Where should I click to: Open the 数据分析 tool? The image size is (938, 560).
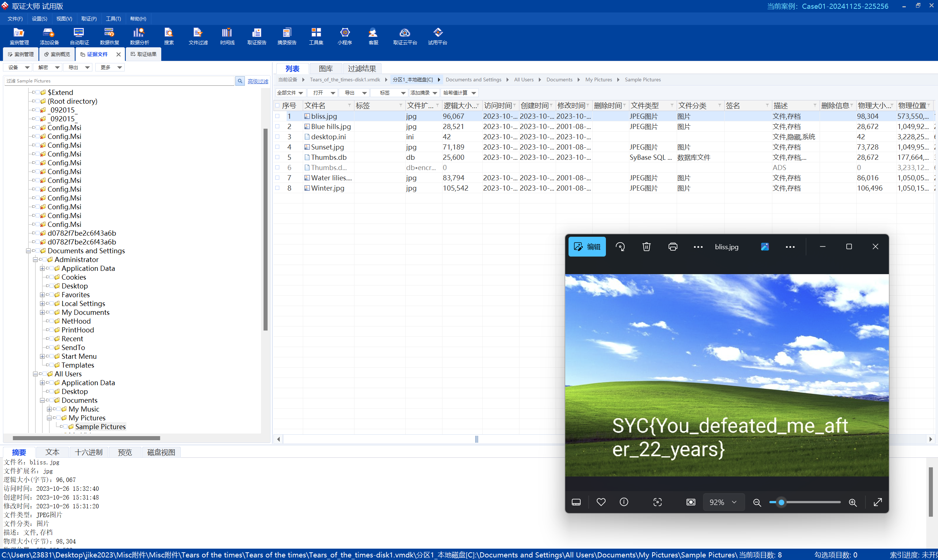coord(139,36)
